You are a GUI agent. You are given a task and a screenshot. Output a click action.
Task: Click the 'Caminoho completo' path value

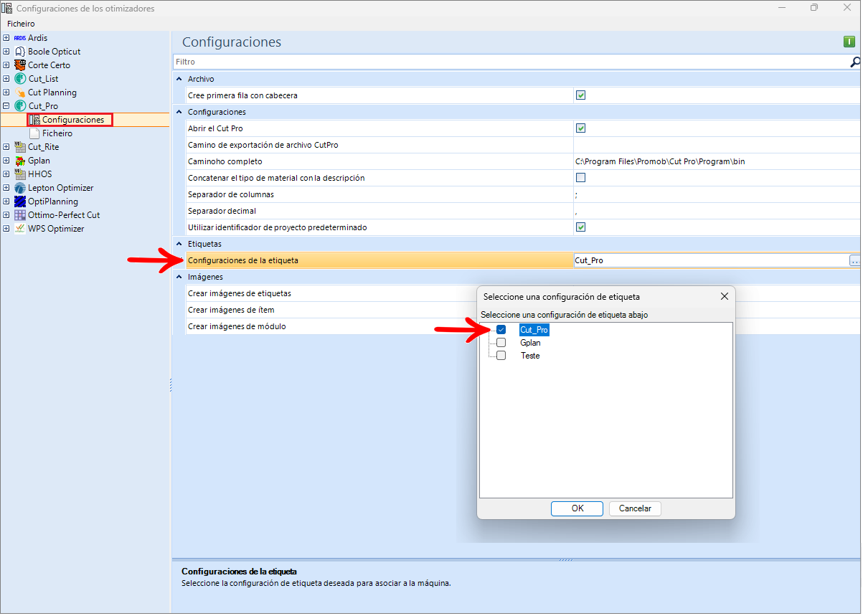pos(660,161)
